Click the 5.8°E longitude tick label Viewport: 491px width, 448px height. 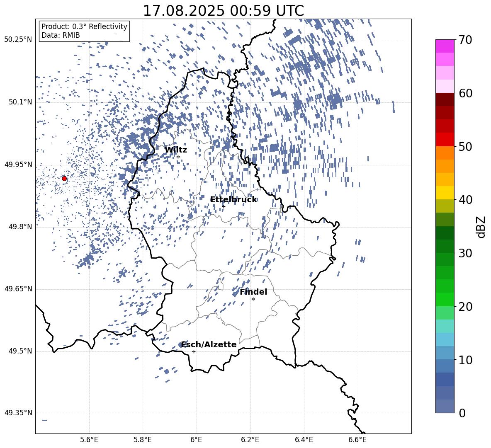143,440
